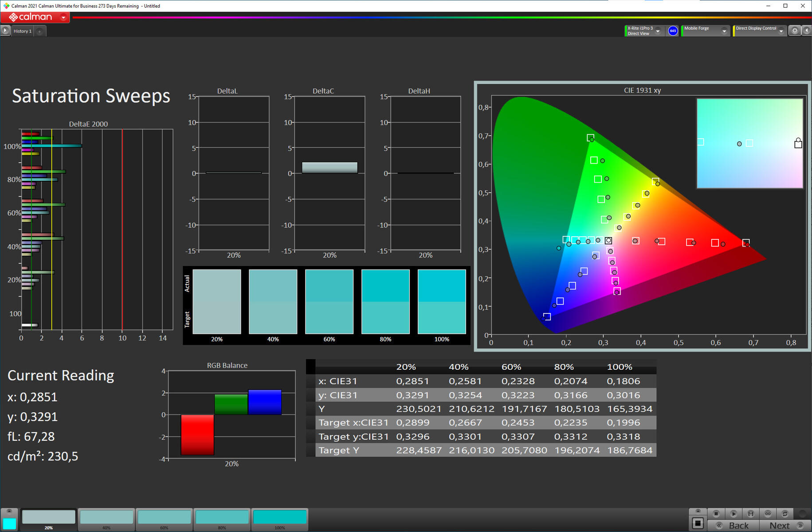This screenshot has height=532, width=812.
Task: Click the play arrow beside History 1
Action: pyautogui.click(x=5, y=31)
